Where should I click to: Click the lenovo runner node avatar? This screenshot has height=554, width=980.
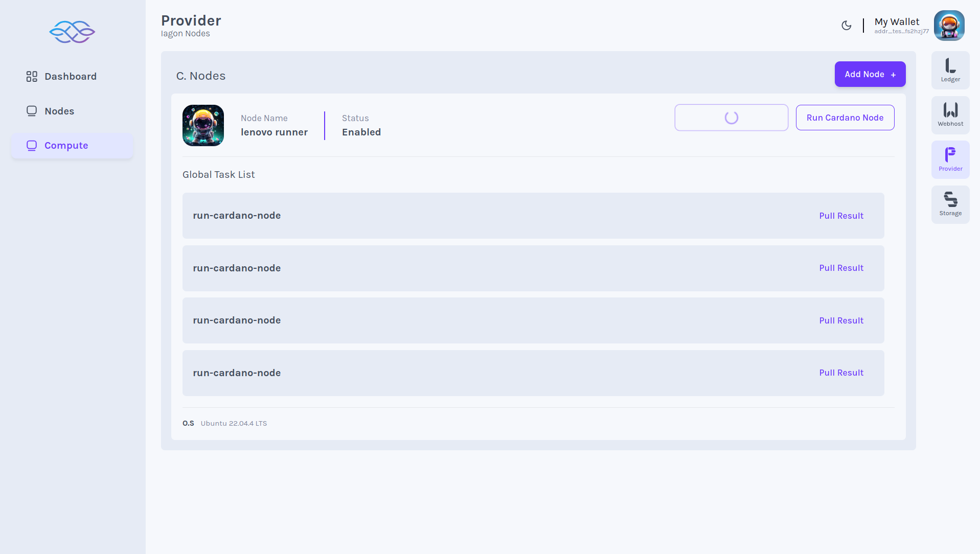203,125
